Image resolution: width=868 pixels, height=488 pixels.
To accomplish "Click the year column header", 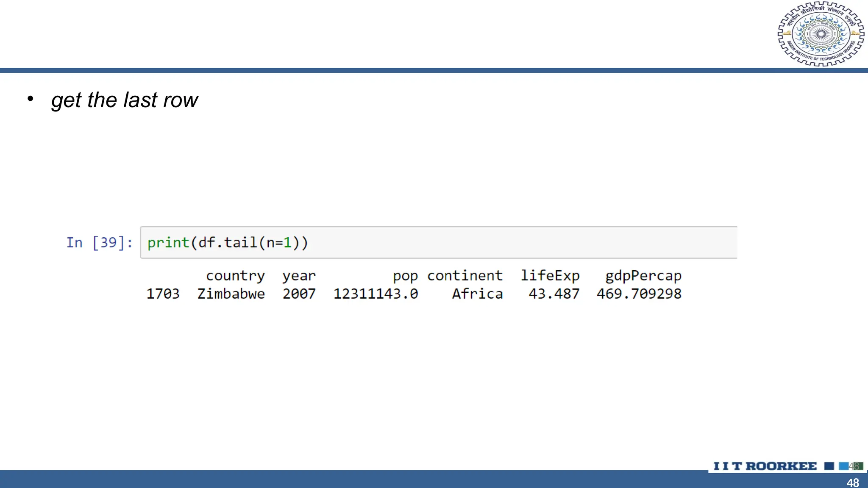I will (x=299, y=276).
